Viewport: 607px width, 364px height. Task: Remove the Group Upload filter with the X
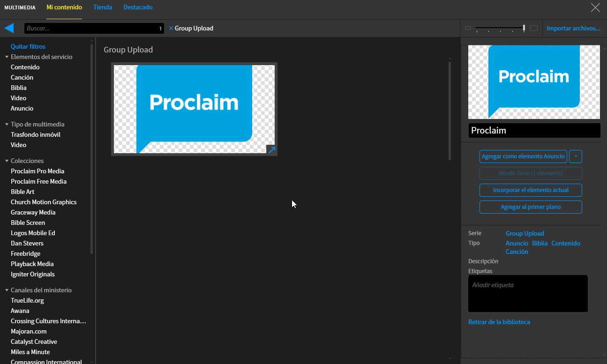pyautogui.click(x=171, y=28)
